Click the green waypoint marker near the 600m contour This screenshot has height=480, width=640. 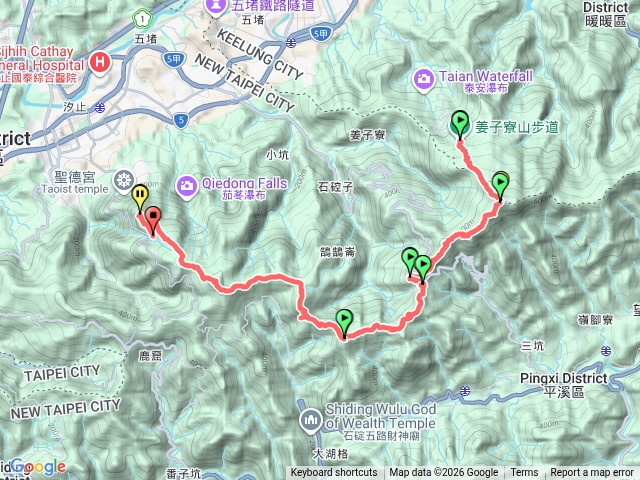coord(500,186)
